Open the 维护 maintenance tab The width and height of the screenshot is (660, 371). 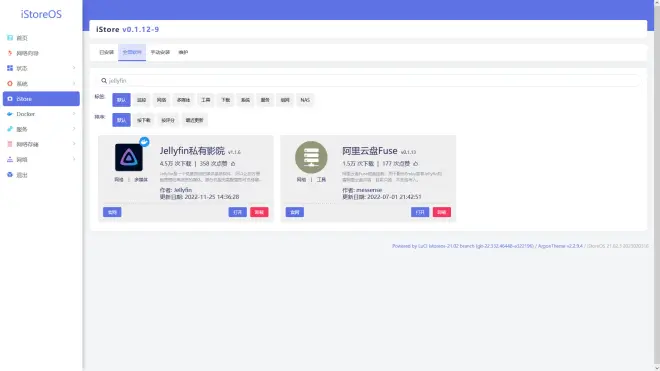click(x=183, y=52)
